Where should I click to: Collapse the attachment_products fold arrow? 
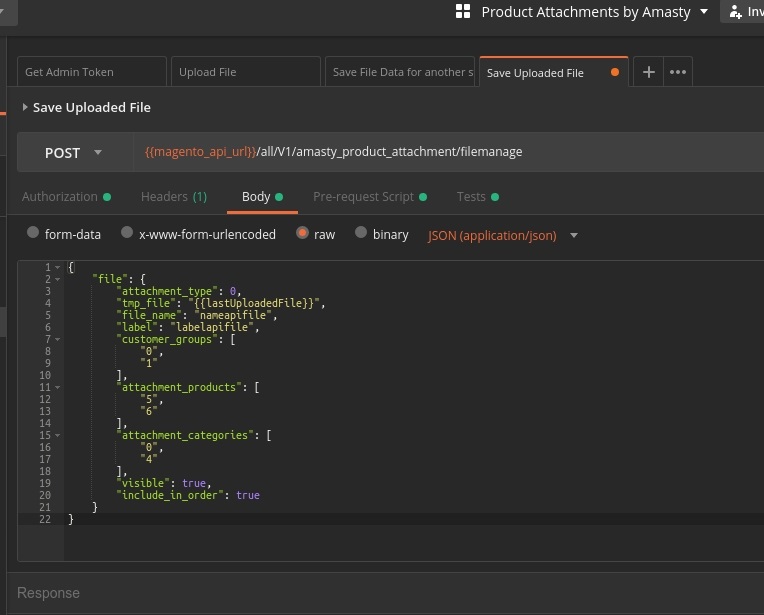tap(59, 387)
